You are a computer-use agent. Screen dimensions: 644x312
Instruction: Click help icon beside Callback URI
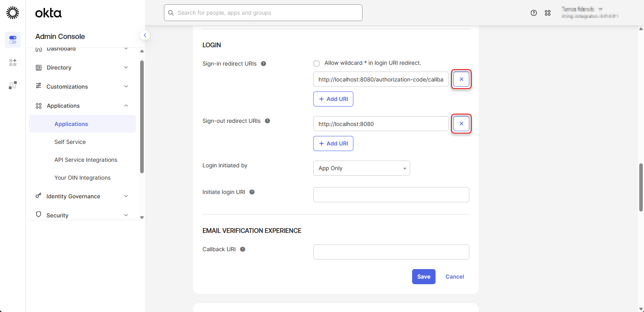tap(243, 249)
